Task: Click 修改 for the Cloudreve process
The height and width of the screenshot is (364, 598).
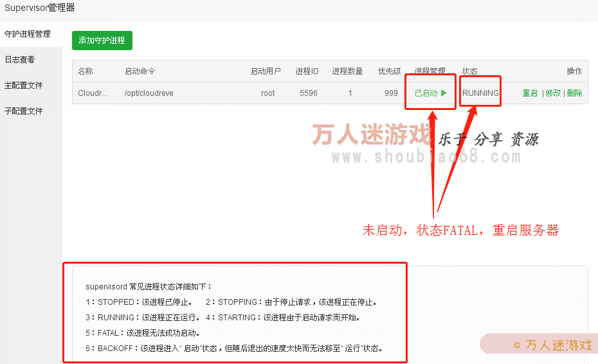Action: 553,93
